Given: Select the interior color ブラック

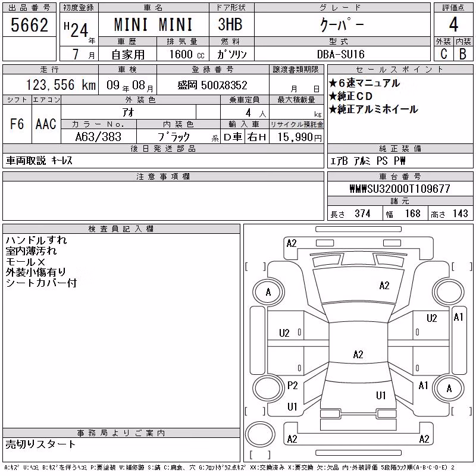Looking at the screenshot, I should (x=174, y=137).
